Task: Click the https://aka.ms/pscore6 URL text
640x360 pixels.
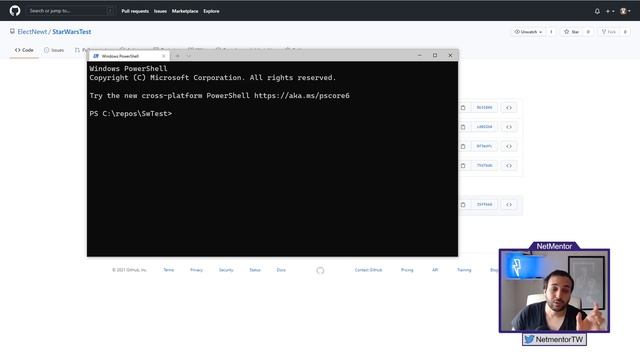Action: coord(302,96)
